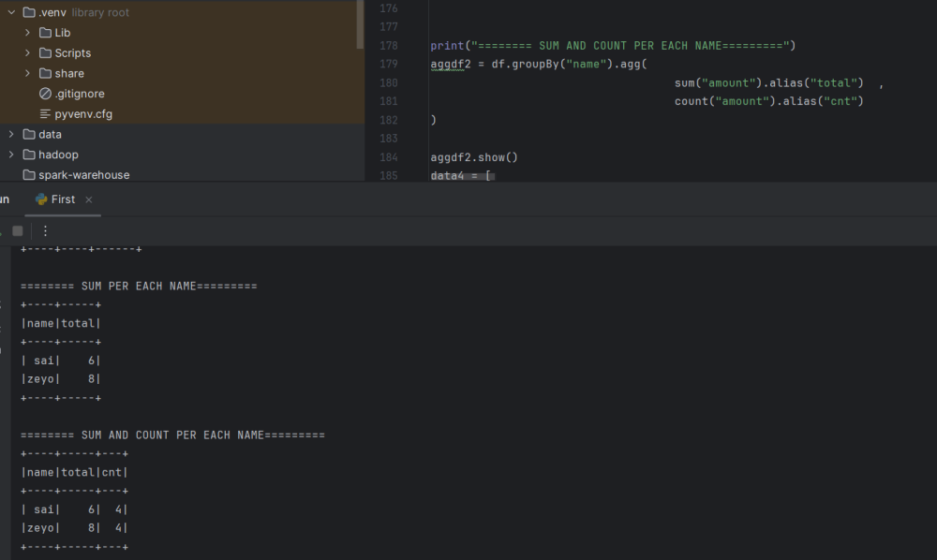Viewport: 937px width, 560px height.
Task: Switch to the First run tab
Action: click(x=63, y=199)
